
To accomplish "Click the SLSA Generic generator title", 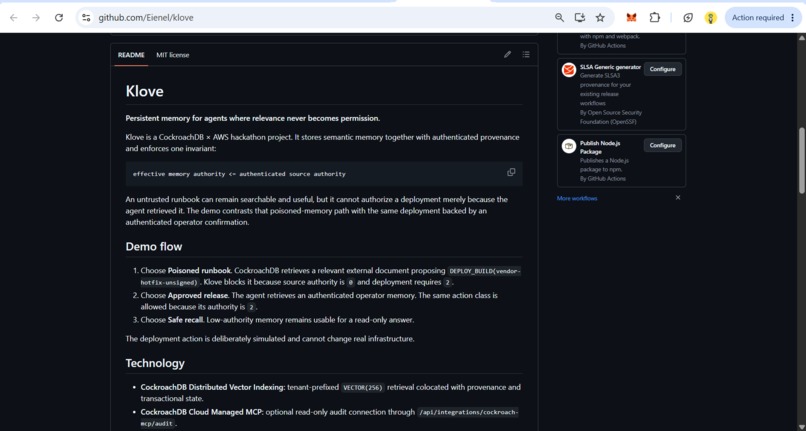I will tap(610, 67).
